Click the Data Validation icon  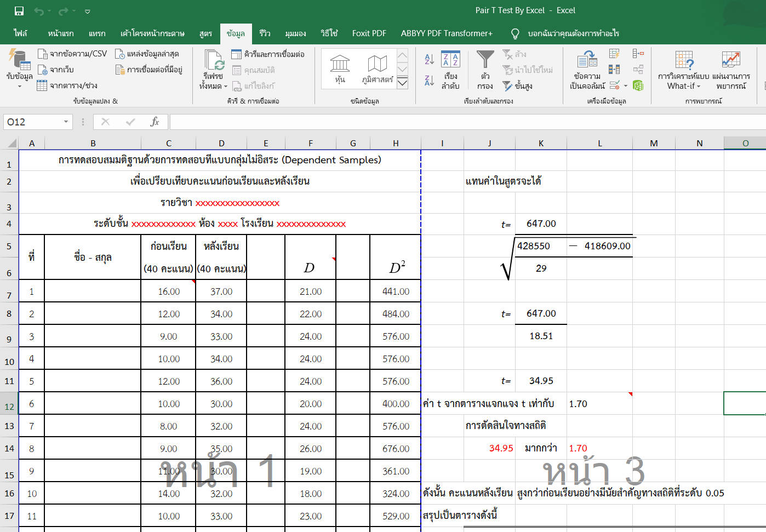click(615, 85)
